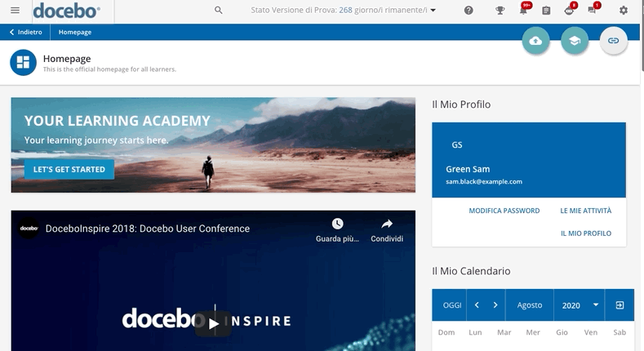Click the link chain round button
The width and height of the screenshot is (644, 351).
[x=614, y=41]
